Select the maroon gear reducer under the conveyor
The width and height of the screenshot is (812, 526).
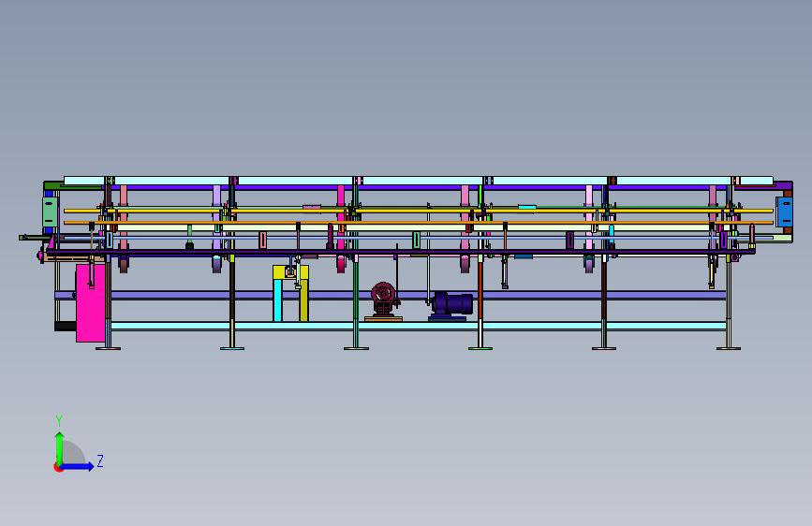coord(384,300)
